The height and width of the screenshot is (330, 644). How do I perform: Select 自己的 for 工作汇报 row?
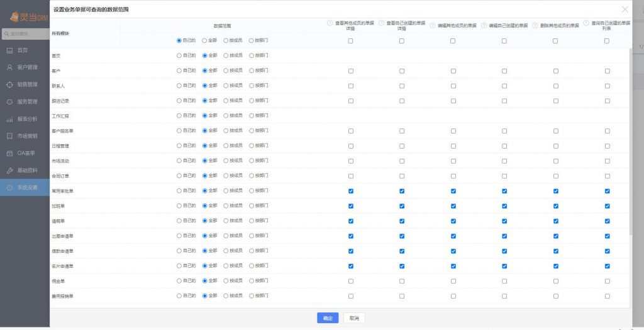(179, 116)
